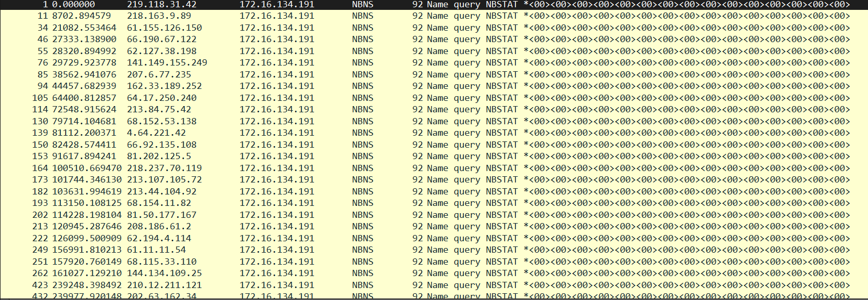Select packet row from 4.64.221.42
The image size is (868, 300).
[x=434, y=133]
